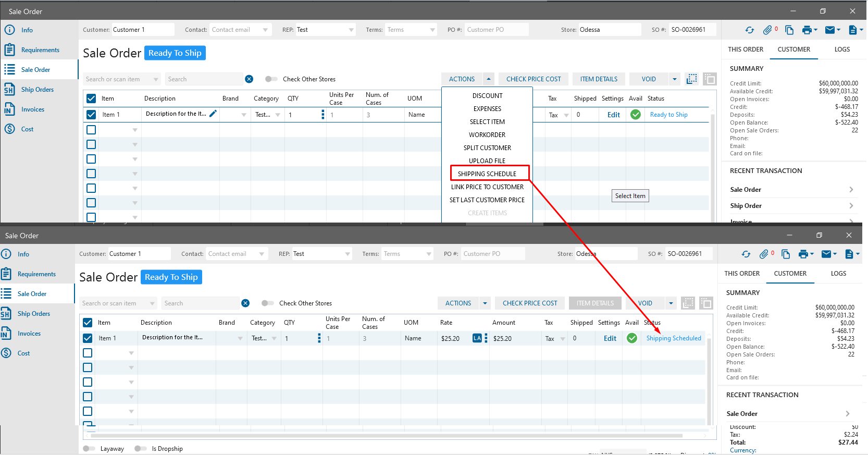Image resolution: width=868 pixels, height=455 pixels.
Task: Click email envelope icon in upper window toolbar
Action: pyautogui.click(x=830, y=30)
